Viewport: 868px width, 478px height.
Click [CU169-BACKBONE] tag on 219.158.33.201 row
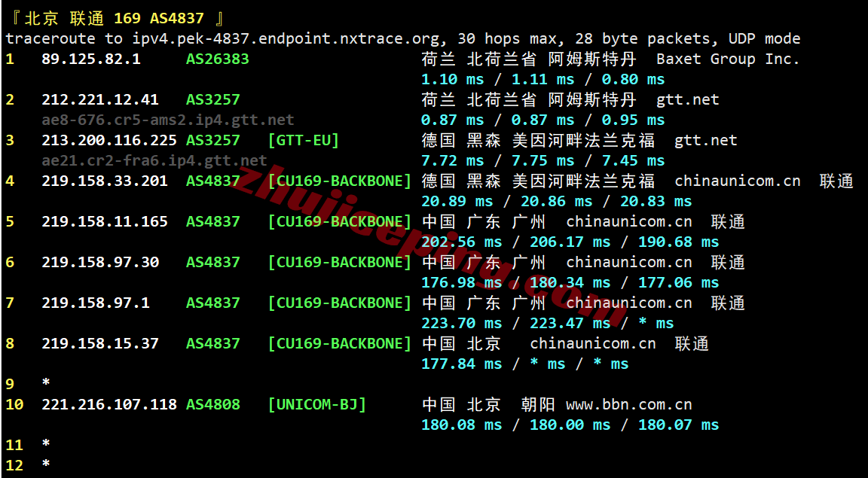[339, 181]
